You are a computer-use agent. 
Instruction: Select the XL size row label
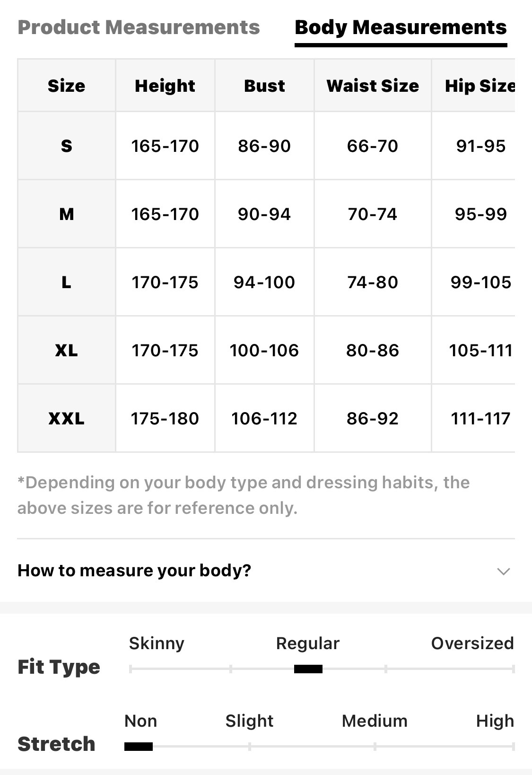(x=66, y=350)
